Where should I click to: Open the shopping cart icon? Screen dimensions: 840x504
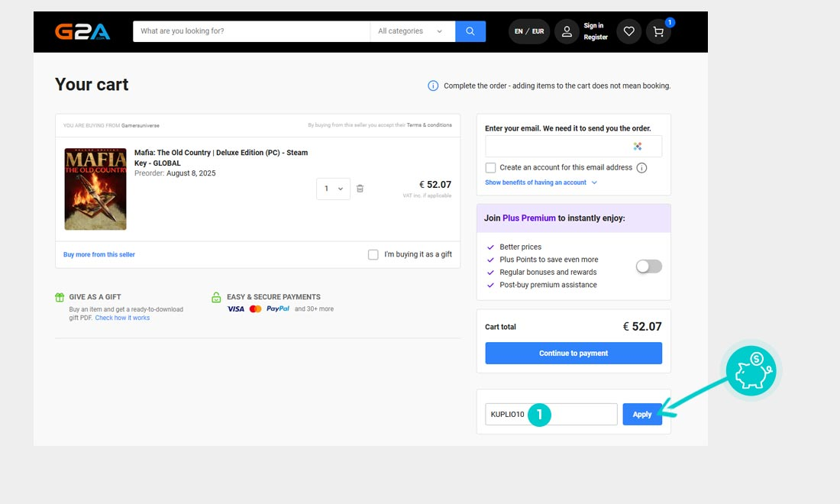point(658,31)
